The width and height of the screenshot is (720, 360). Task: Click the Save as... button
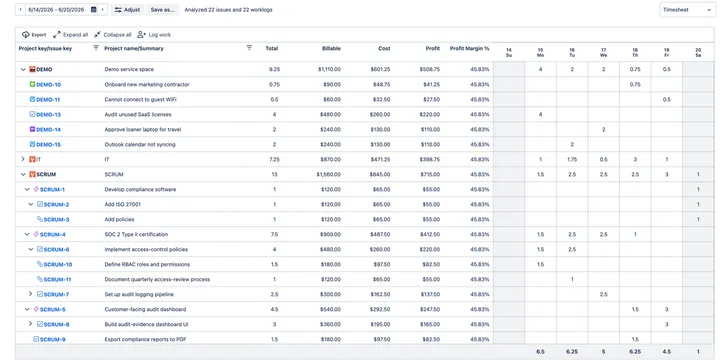coord(163,10)
